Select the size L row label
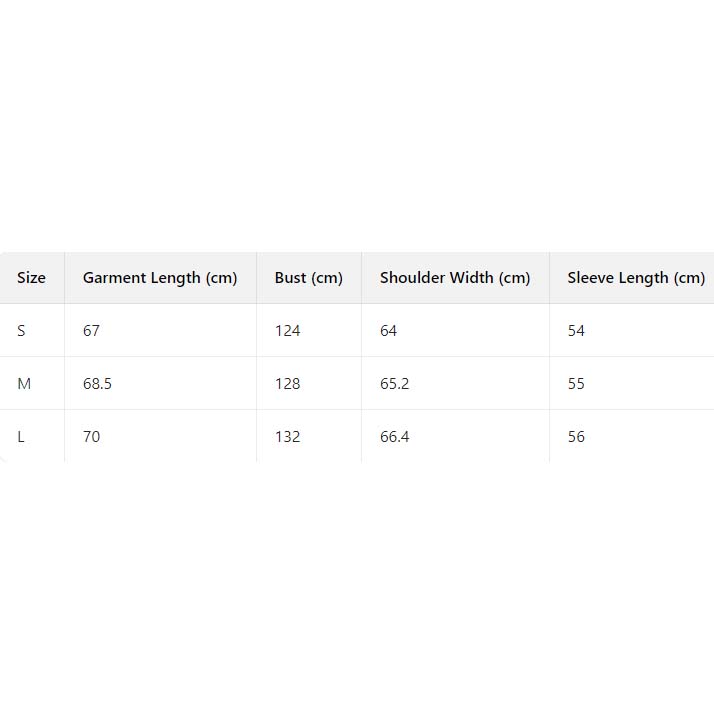 click(21, 437)
